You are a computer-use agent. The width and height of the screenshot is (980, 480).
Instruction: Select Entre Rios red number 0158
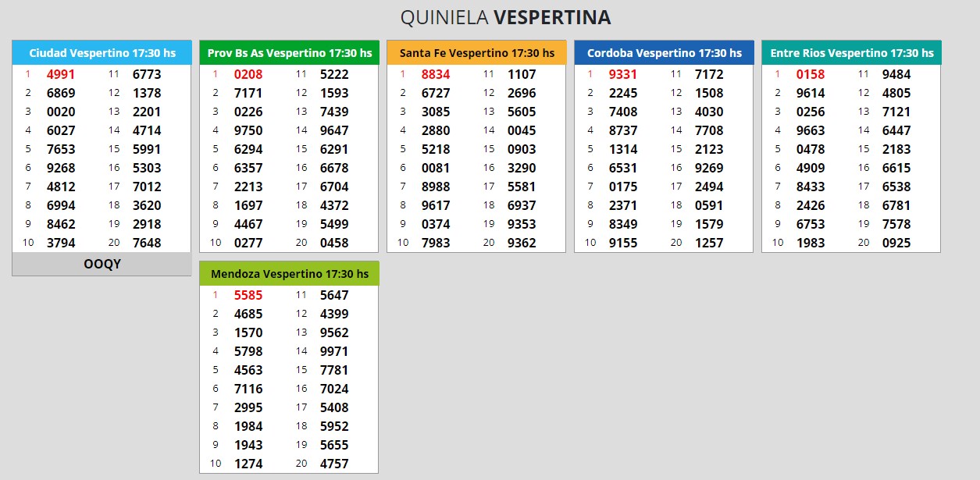[x=811, y=75]
